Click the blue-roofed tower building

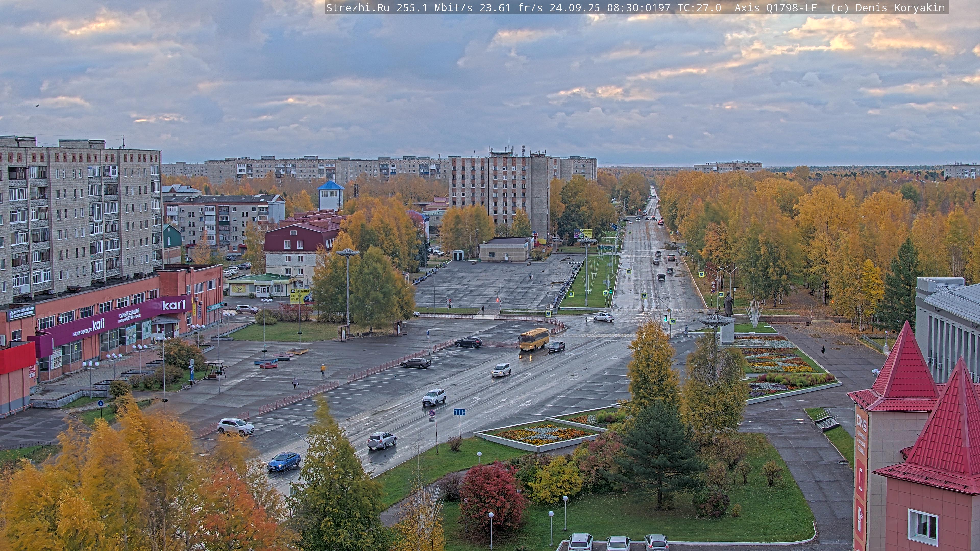coord(330,195)
